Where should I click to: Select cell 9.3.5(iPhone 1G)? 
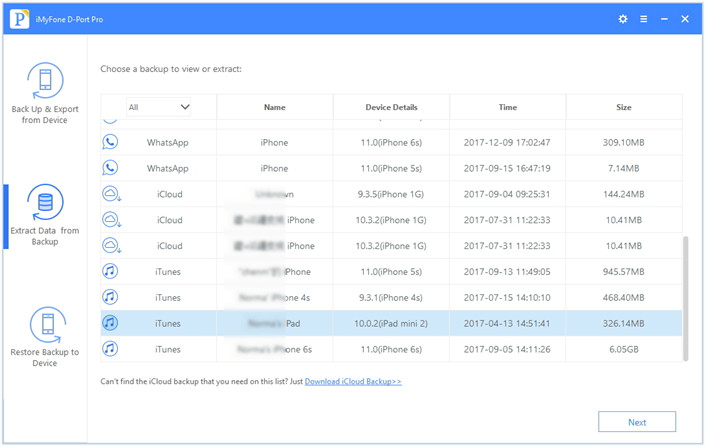pyautogui.click(x=391, y=194)
